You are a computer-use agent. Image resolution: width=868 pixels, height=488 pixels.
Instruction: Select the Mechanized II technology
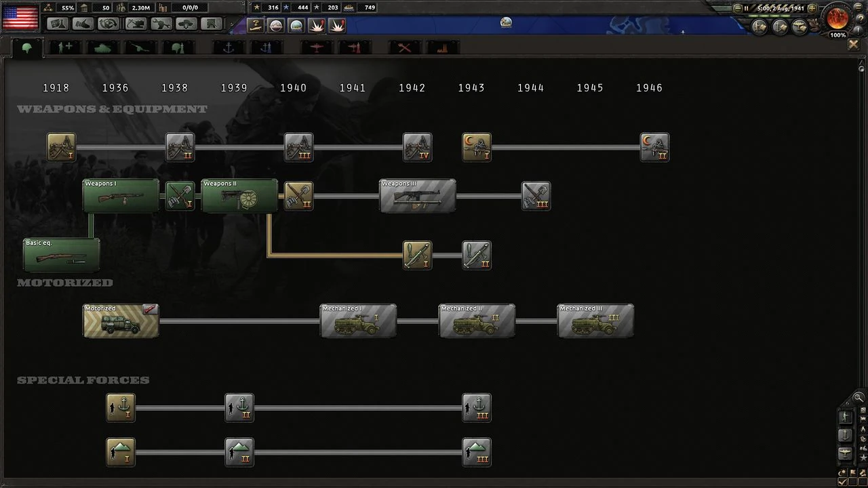pos(477,321)
